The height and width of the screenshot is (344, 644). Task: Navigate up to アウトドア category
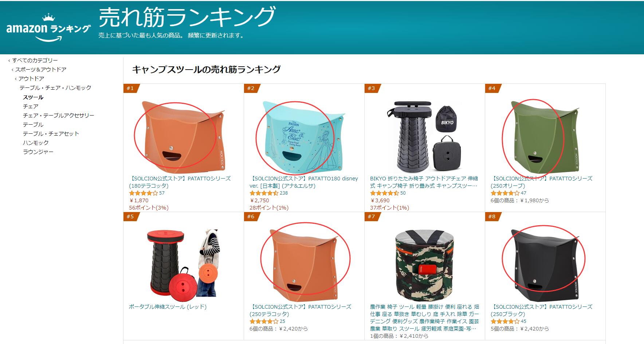click(31, 79)
